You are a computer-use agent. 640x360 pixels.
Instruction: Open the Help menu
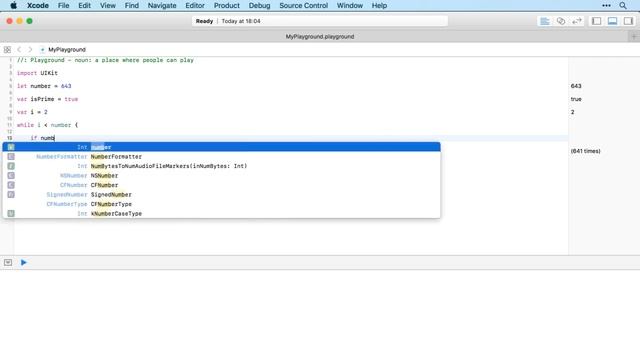379,6
